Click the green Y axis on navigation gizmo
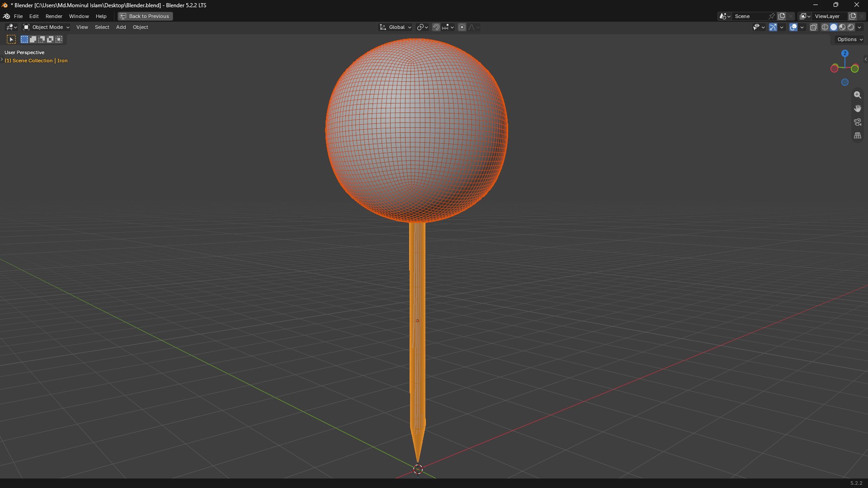 [x=855, y=69]
